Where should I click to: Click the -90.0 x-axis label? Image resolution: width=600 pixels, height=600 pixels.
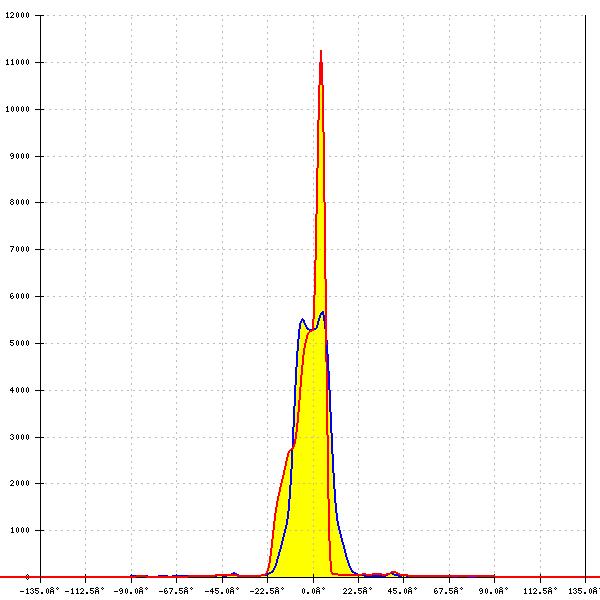pos(131,591)
